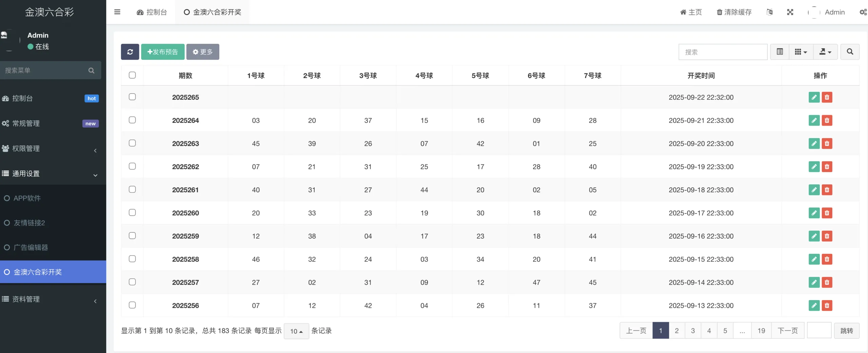868x353 pixels.
Task: Click the 跳转 jump button
Action: 847,331
